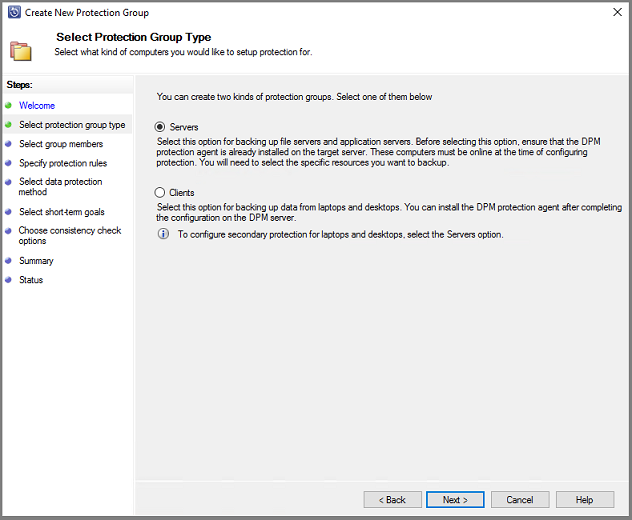
Task: Click the Create New Protection Group title text
Action: point(87,12)
